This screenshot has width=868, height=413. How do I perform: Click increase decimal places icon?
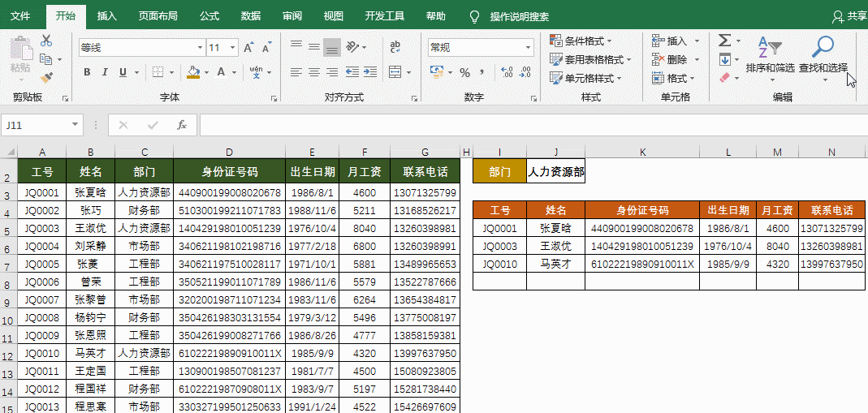[x=507, y=72]
